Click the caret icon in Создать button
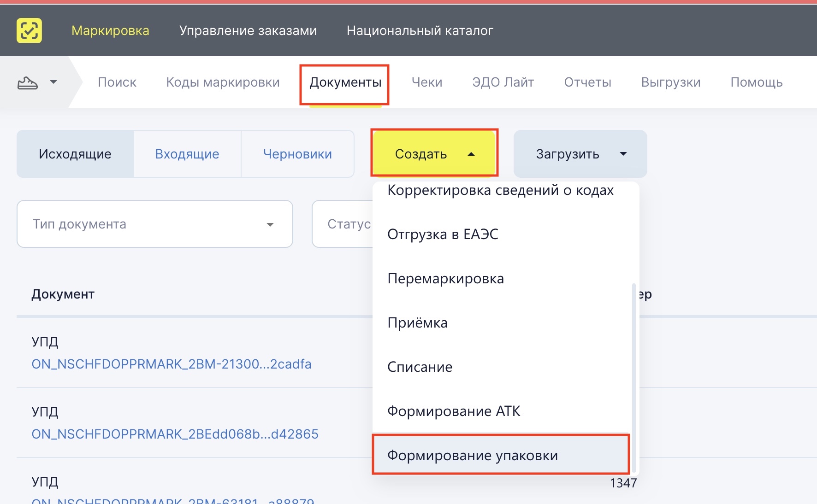The width and height of the screenshot is (817, 504). click(x=471, y=154)
